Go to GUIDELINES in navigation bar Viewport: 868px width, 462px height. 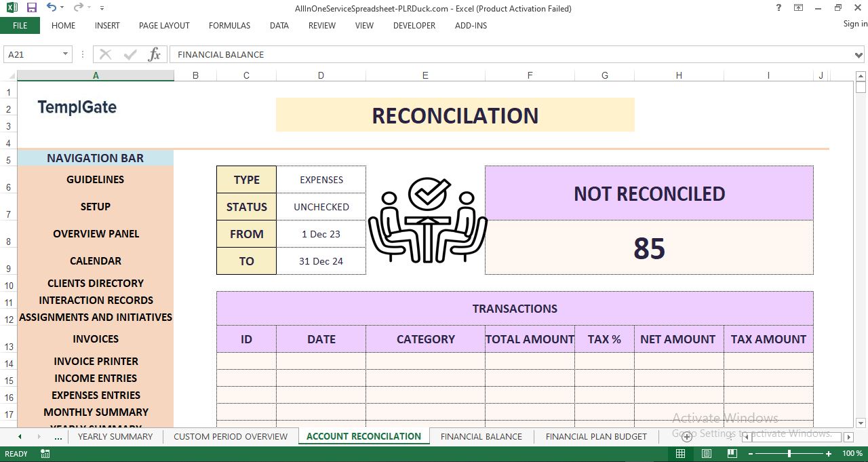(x=96, y=180)
